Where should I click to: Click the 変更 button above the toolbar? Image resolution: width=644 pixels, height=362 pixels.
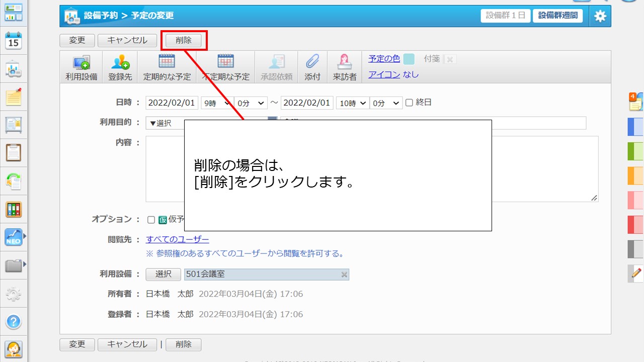(77, 41)
